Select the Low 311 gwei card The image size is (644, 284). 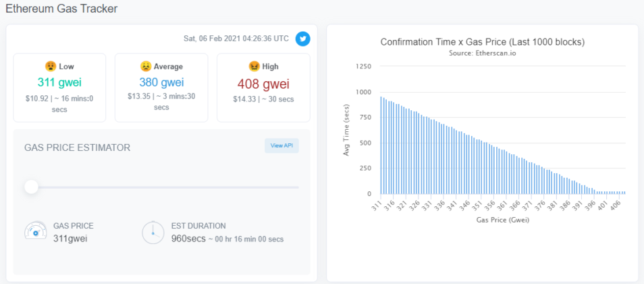click(x=59, y=88)
